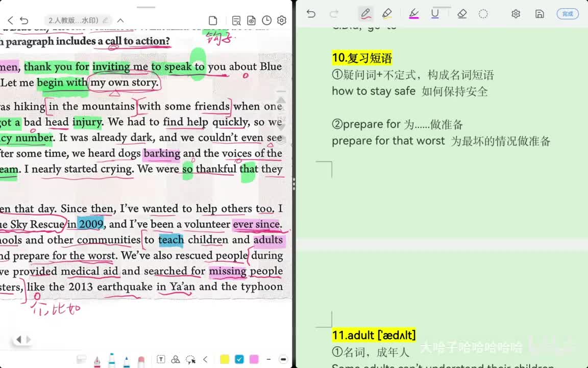
Task: Select the pink eraser in bottom toolbar
Action: (141, 361)
